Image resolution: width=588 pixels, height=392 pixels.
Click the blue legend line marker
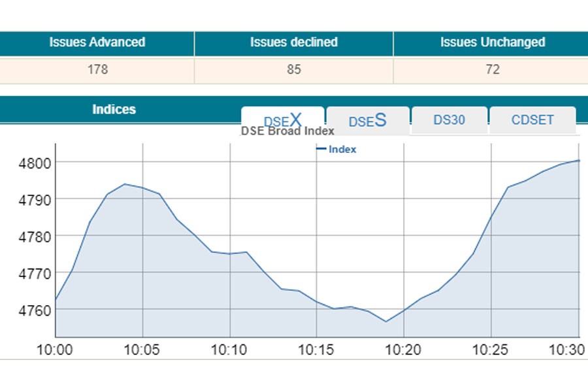coord(321,150)
